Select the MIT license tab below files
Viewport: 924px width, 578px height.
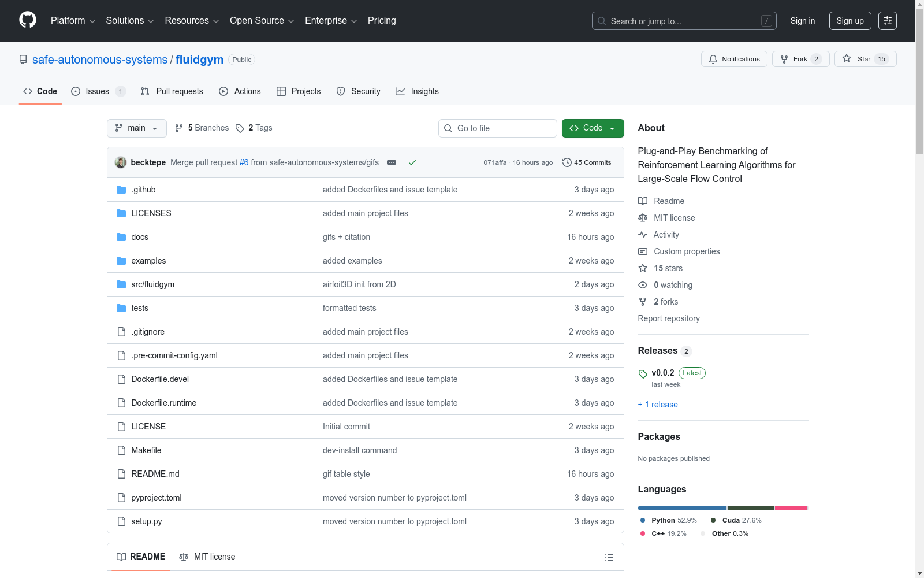(207, 557)
